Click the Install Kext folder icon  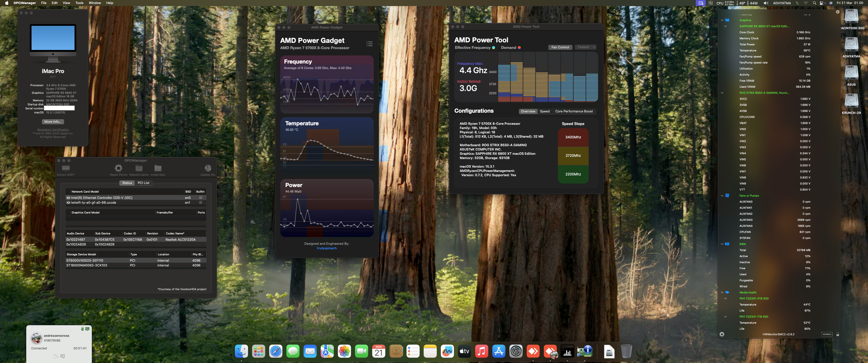[x=157, y=168]
